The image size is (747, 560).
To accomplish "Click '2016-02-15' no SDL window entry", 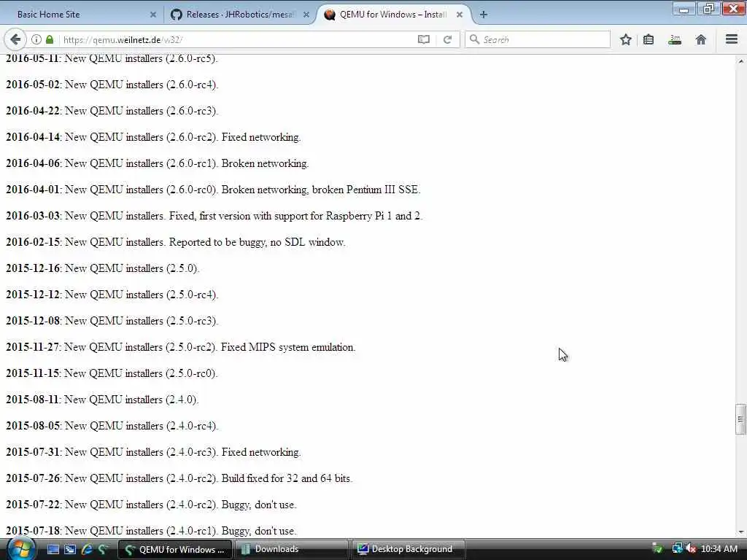I will coord(176,242).
